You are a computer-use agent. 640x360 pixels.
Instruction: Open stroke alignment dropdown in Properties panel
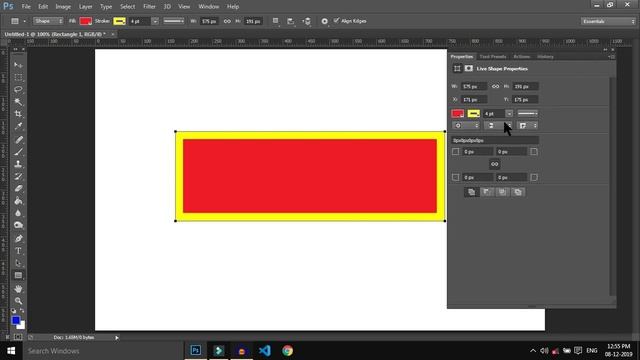[x=466, y=126]
